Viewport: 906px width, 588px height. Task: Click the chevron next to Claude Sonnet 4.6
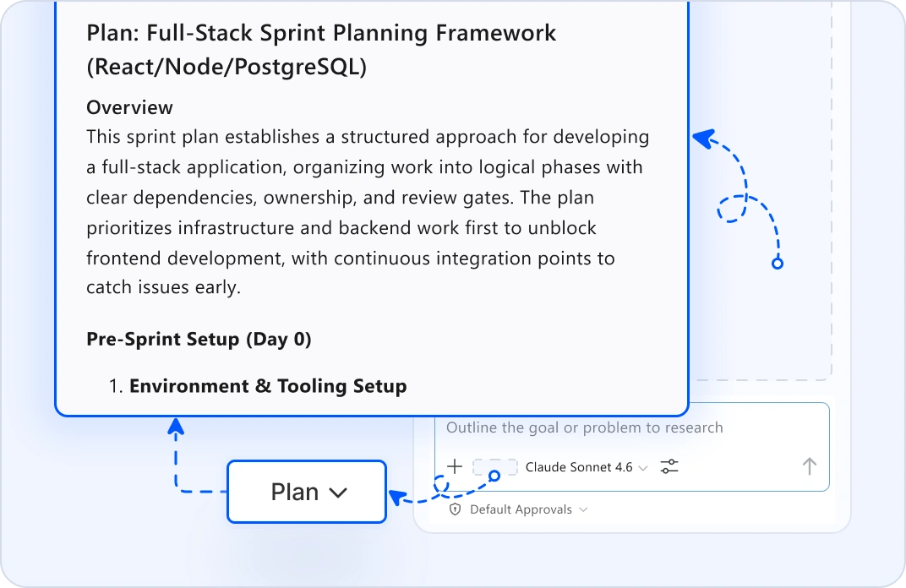pyautogui.click(x=642, y=468)
